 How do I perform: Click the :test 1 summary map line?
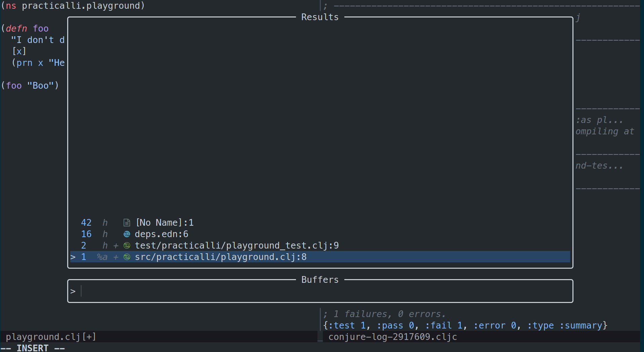point(465,325)
